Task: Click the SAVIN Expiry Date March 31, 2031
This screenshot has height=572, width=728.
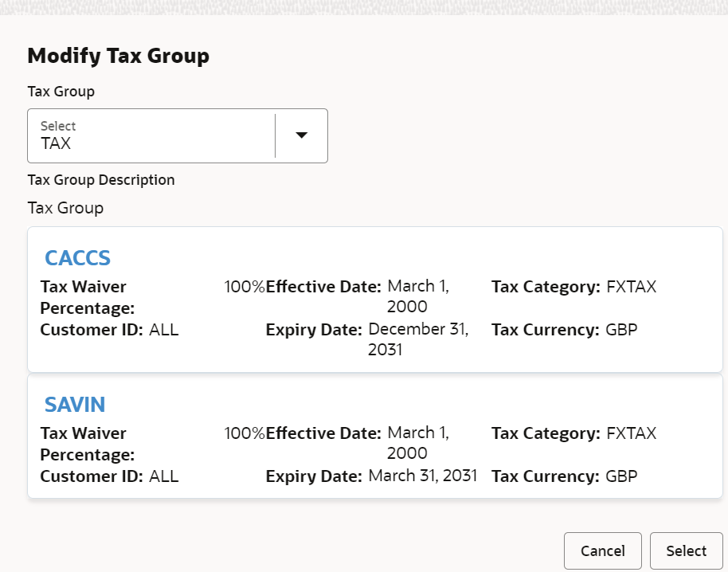Action: tap(422, 476)
